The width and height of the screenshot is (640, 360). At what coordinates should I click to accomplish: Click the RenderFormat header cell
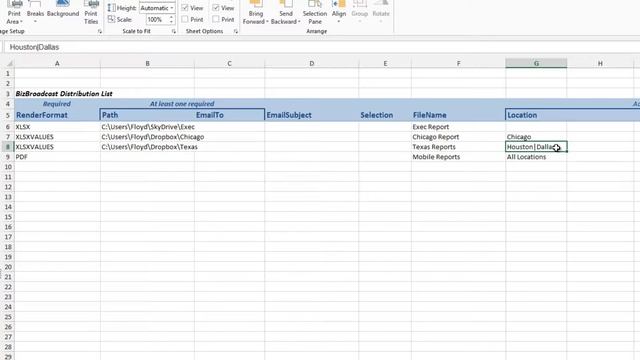(x=57, y=115)
